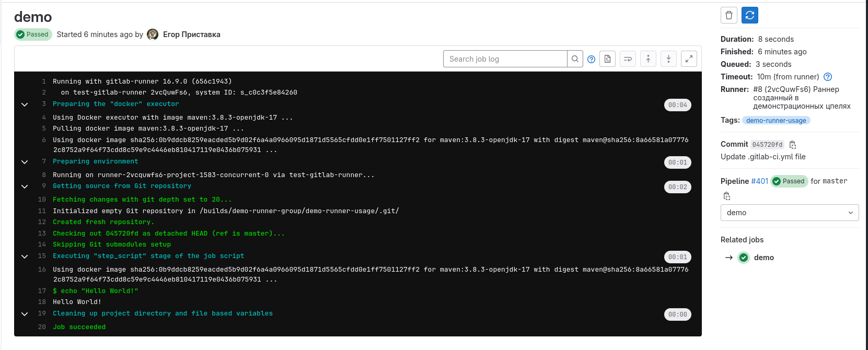The height and width of the screenshot is (350, 868).
Task: Click the 'Skipping Git submodules setup' line
Action: click(112, 244)
